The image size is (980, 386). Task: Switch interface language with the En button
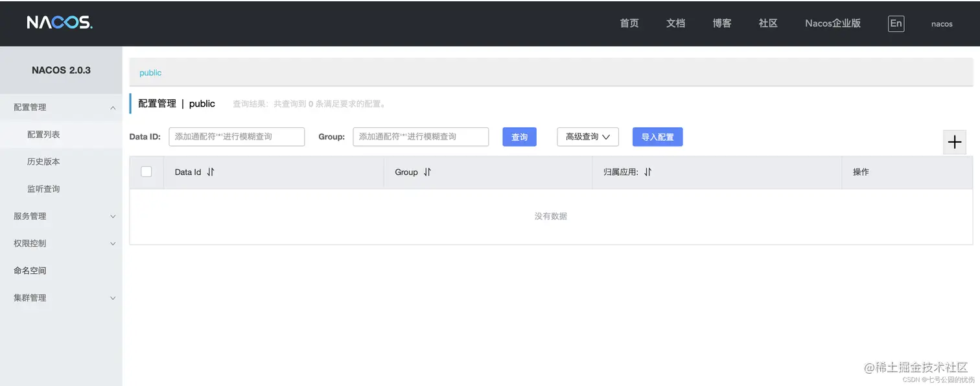tap(896, 23)
